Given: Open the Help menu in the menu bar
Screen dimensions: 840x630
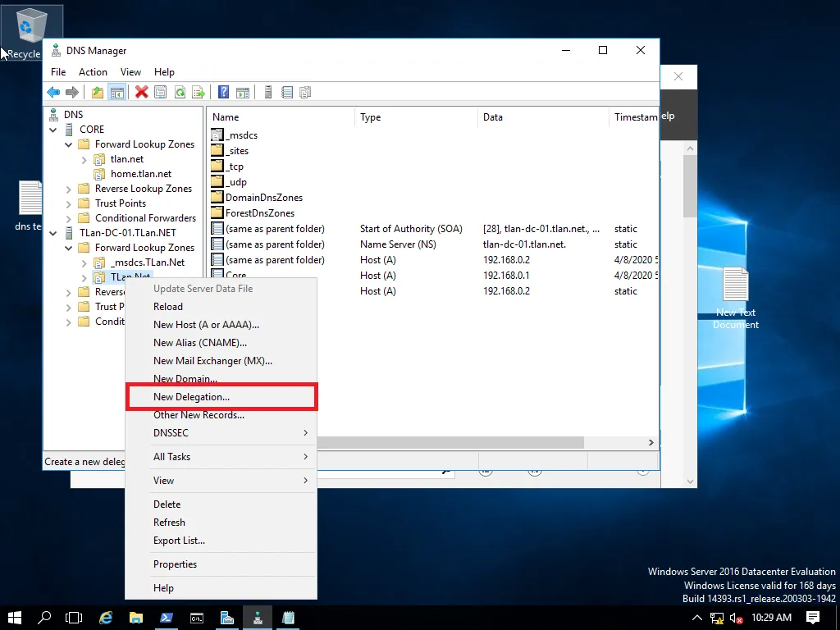Looking at the screenshot, I should pos(164,72).
